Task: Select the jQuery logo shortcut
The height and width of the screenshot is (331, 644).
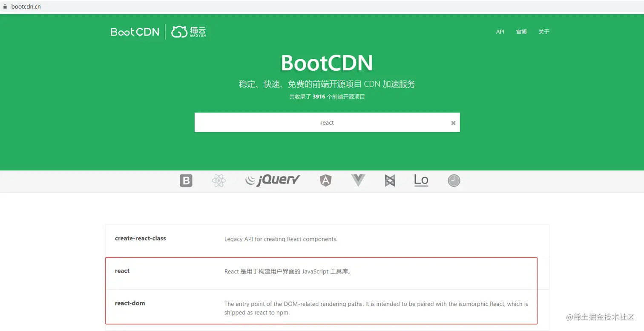Action: (x=273, y=180)
